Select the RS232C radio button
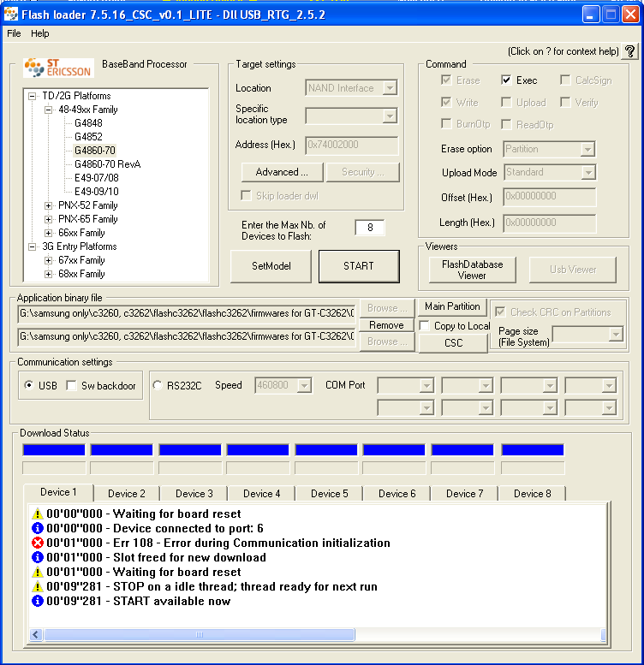 (158, 385)
